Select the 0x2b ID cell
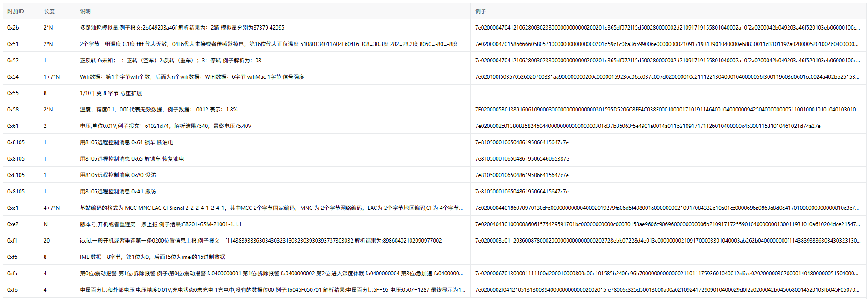The height and width of the screenshot is (299, 868). pos(13,28)
